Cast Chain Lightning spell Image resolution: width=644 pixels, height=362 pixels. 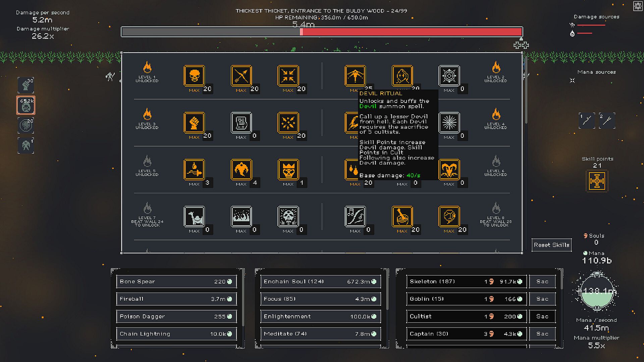(176, 334)
